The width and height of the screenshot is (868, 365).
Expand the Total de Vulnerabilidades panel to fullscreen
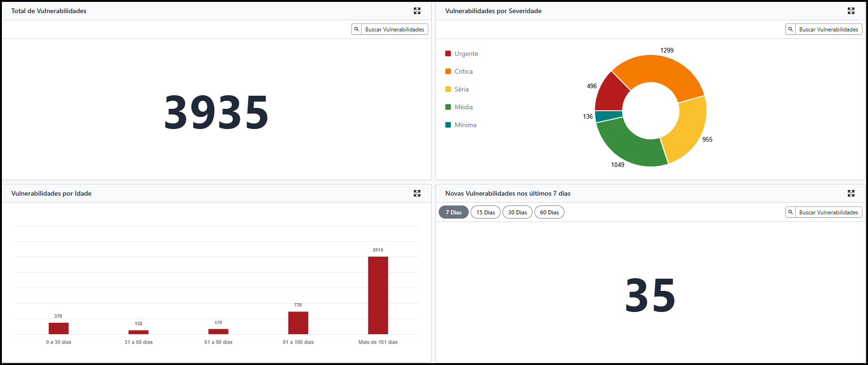coord(417,11)
